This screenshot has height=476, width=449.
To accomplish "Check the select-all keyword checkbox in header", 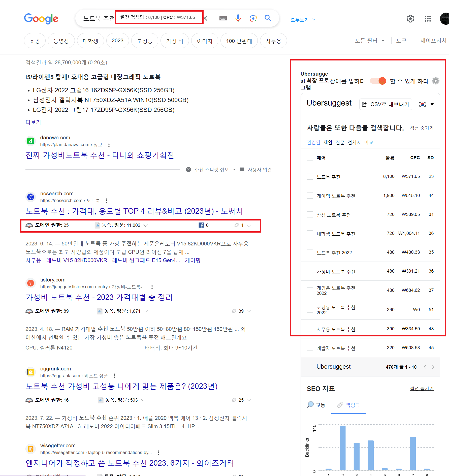I will tap(310, 158).
